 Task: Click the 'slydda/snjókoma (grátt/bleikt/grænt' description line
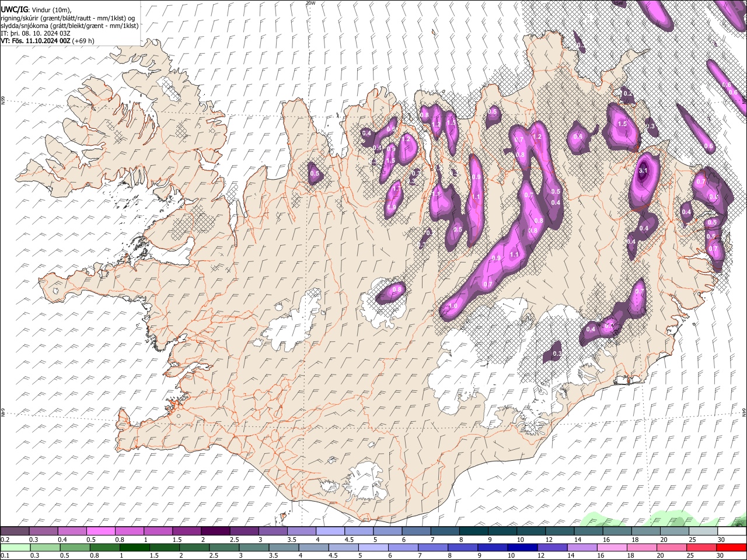[69, 26]
